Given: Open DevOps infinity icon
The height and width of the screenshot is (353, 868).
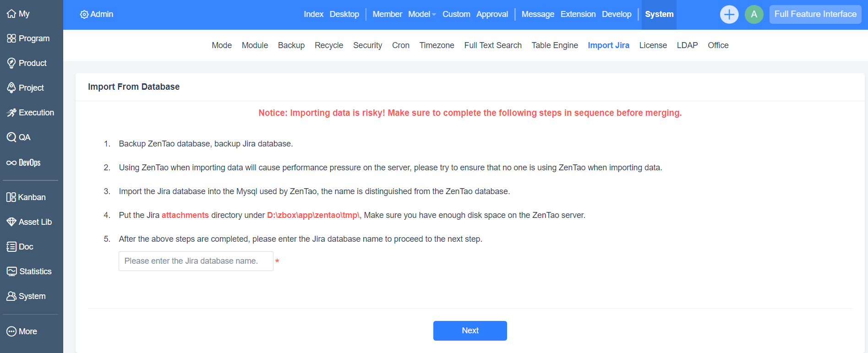Looking at the screenshot, I should 11,163.
